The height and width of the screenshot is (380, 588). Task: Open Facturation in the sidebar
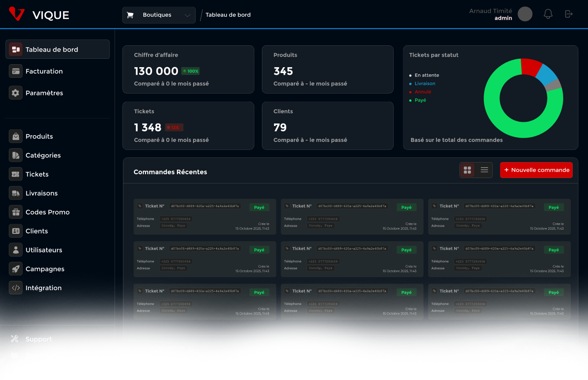(44, 71)
